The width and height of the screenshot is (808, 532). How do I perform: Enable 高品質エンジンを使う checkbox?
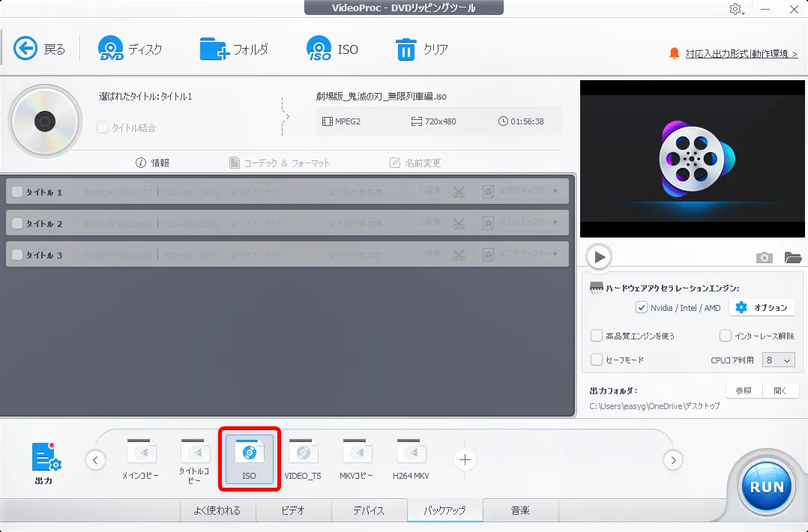[x=596, y=336]
